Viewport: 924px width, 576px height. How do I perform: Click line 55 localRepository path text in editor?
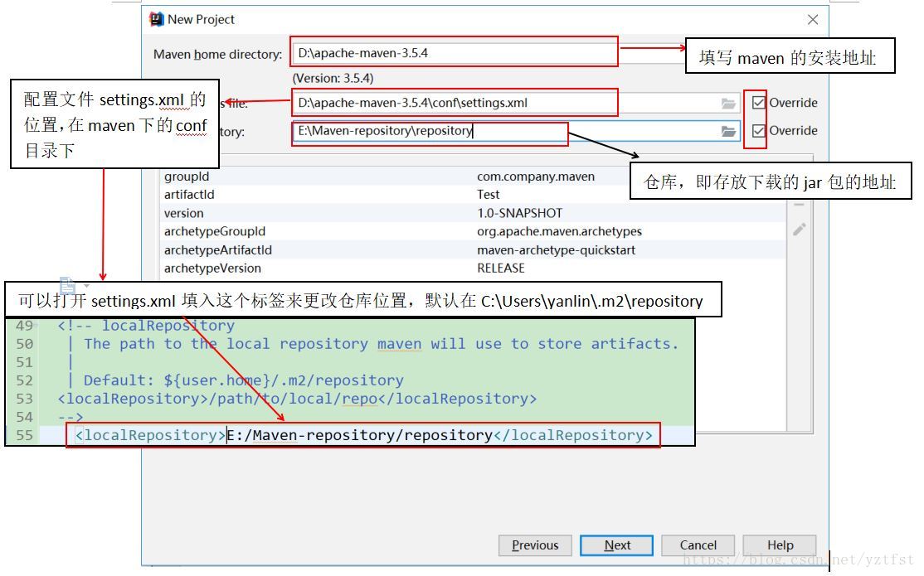[x=361, y=435]
